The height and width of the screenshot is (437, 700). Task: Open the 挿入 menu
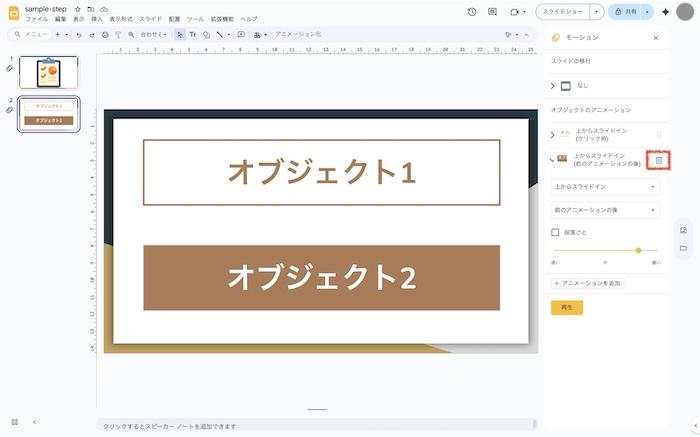pos(97,19)
